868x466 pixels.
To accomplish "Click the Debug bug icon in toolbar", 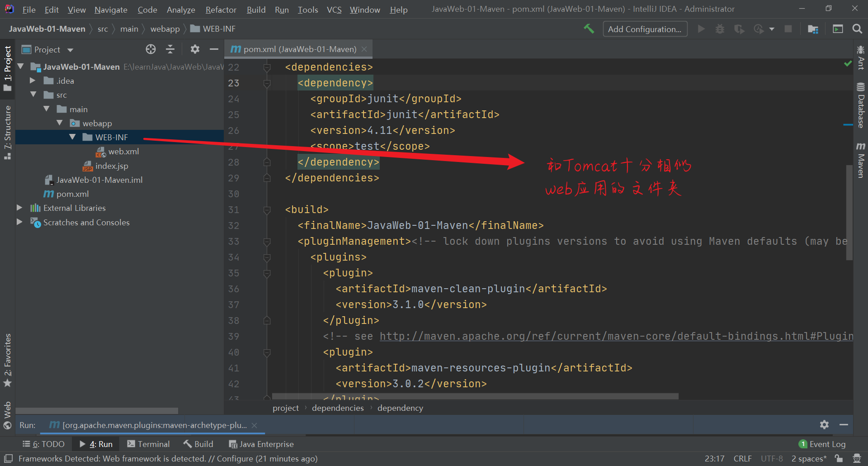I will [x=720, y=29].
